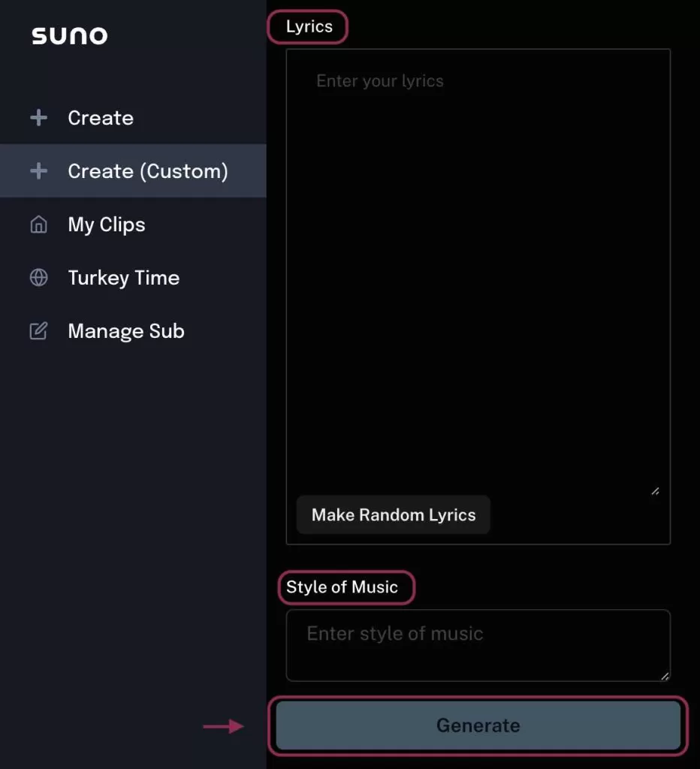Click the lyrics box resize handle
The image size is (700, 769).
click(655, 491)
